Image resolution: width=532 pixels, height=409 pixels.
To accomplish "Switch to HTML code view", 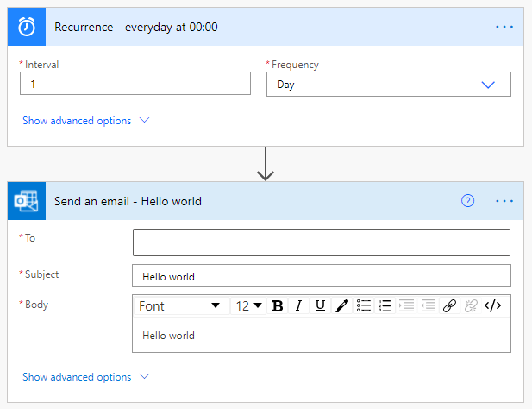I will coord(492,305).
